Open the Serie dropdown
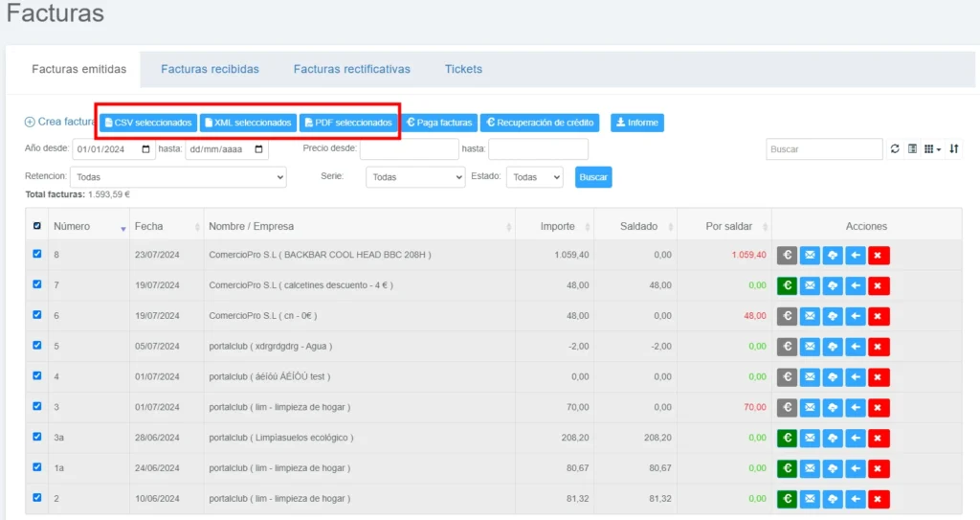The image size is (980, 520). tap(415, 177)
